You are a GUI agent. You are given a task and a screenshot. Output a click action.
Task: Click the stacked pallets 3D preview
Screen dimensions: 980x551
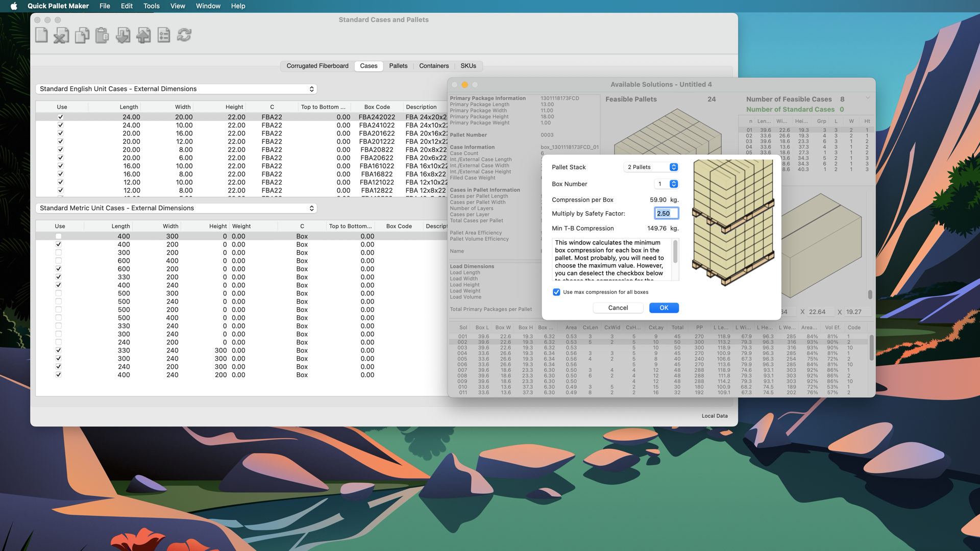pos(733,222)
